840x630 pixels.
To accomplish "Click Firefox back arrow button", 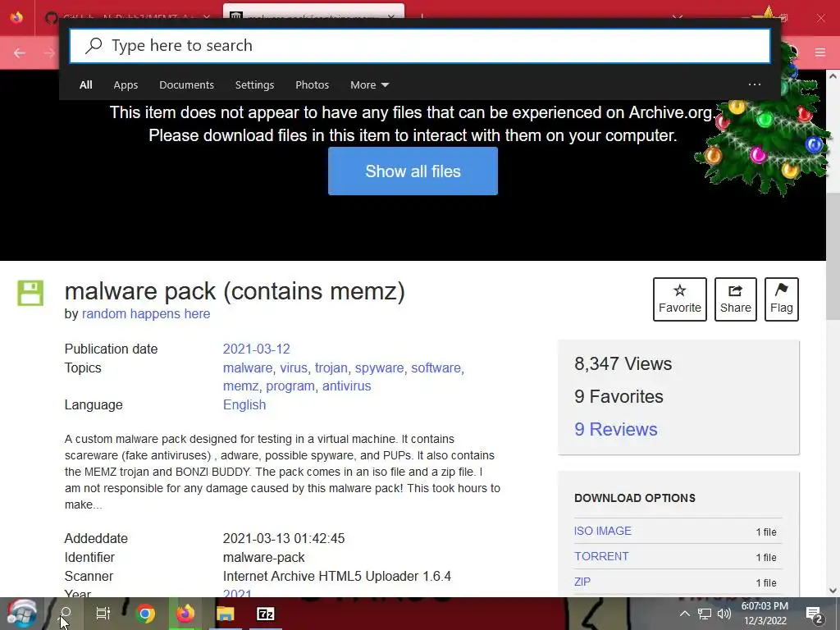I will point(20,52).
